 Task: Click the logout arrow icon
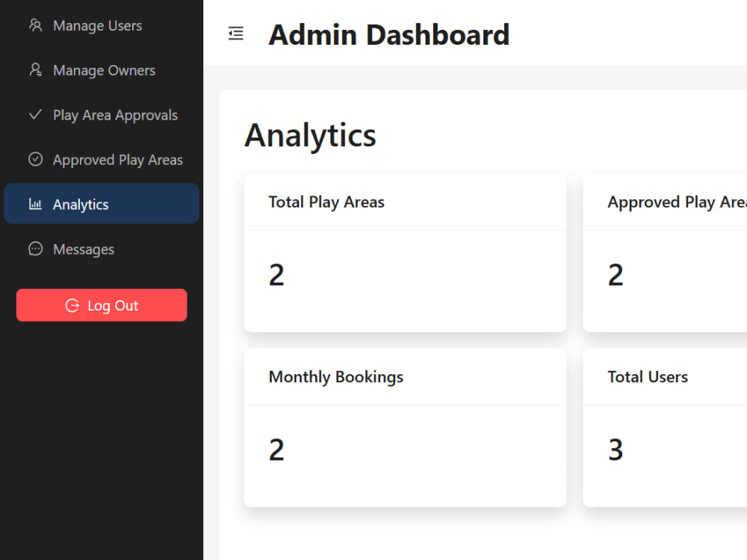click(x=72, y=305)
